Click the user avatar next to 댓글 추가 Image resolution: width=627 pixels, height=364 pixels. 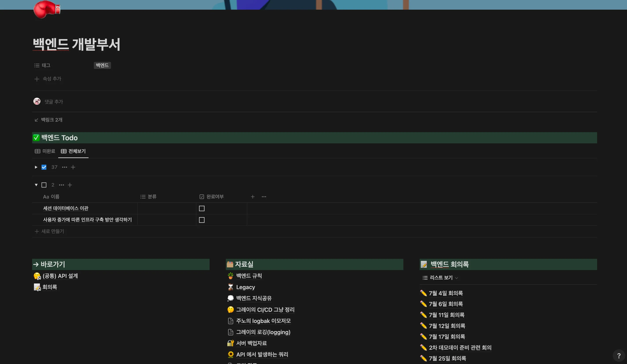(x=37, y=101)
